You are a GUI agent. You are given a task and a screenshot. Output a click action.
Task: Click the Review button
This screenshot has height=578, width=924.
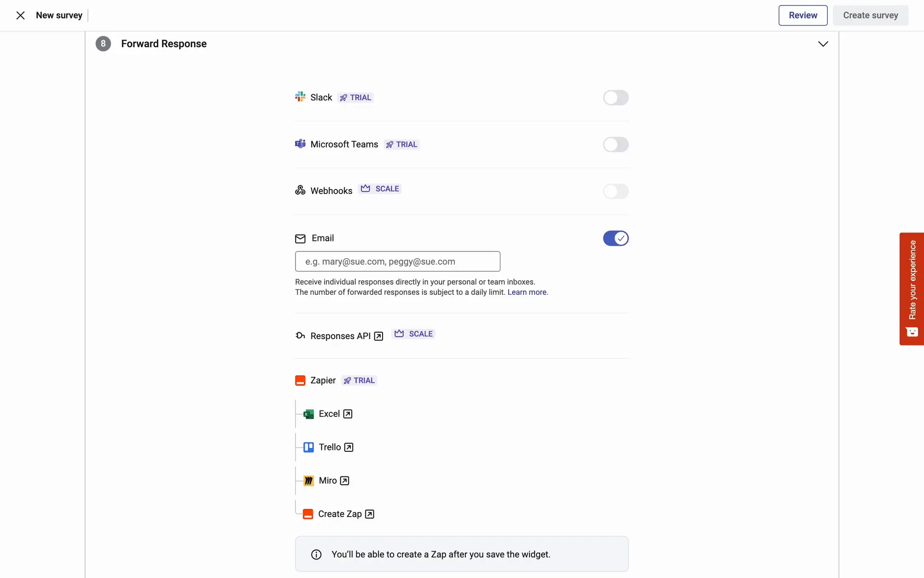click(803, 15)
